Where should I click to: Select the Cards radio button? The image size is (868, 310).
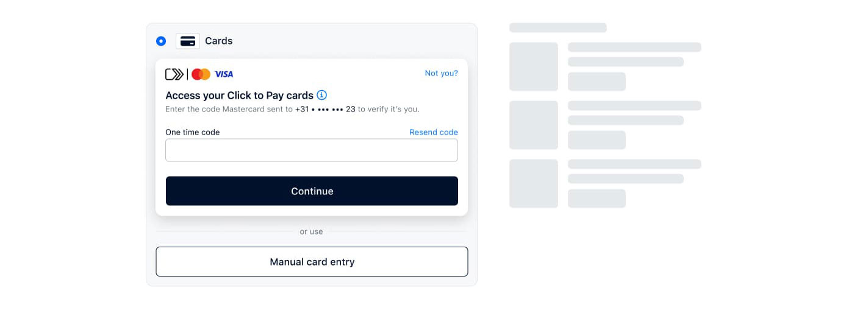point(161,41)
